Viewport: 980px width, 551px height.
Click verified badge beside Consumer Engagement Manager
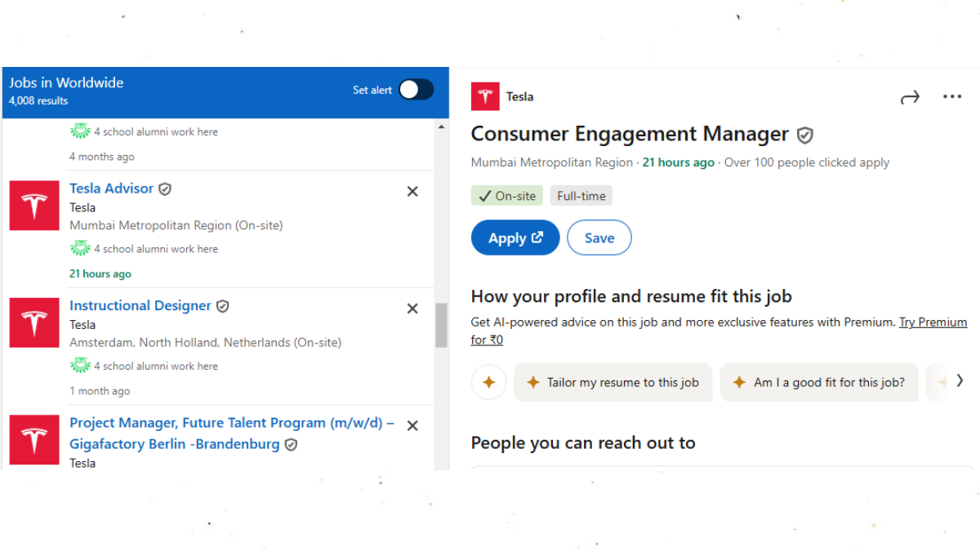point(805,136)
